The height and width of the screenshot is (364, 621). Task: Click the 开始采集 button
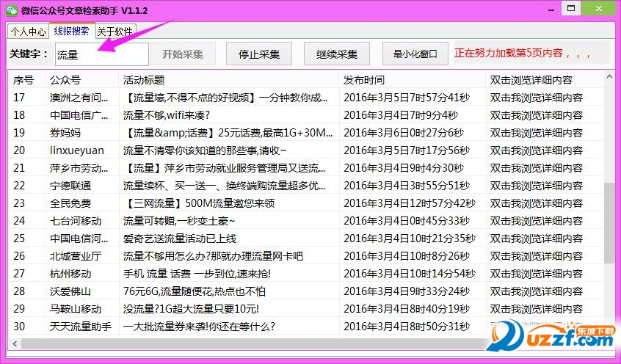(x=183, y=54)
